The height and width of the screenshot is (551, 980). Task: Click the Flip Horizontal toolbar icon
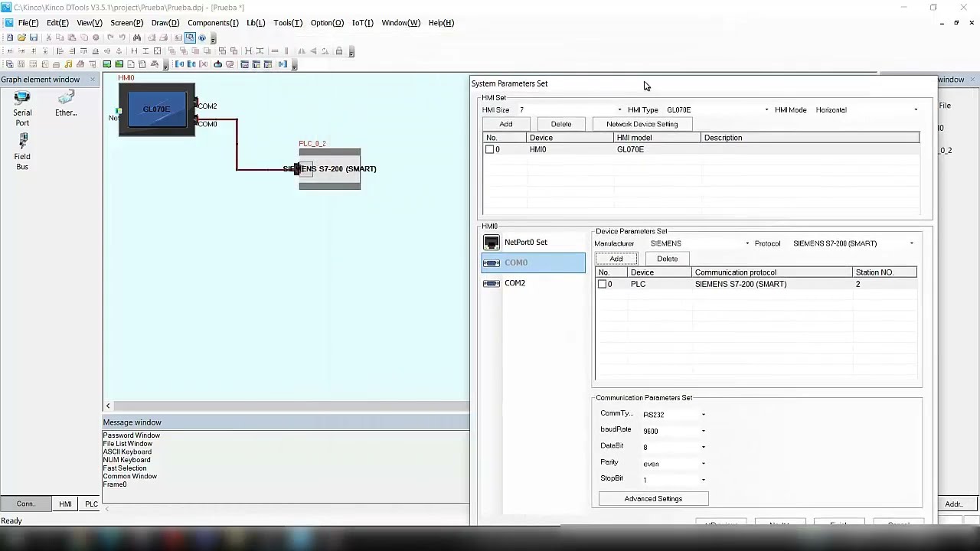(301, 51)
